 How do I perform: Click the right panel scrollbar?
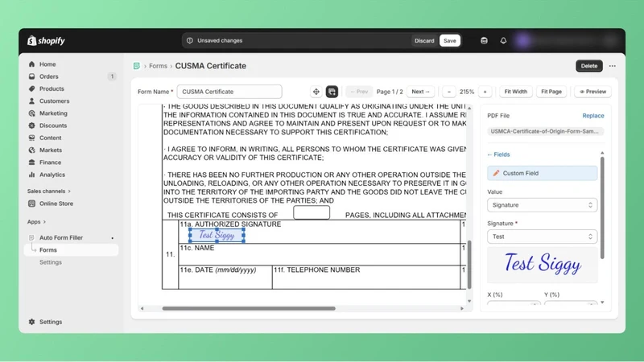602,208
